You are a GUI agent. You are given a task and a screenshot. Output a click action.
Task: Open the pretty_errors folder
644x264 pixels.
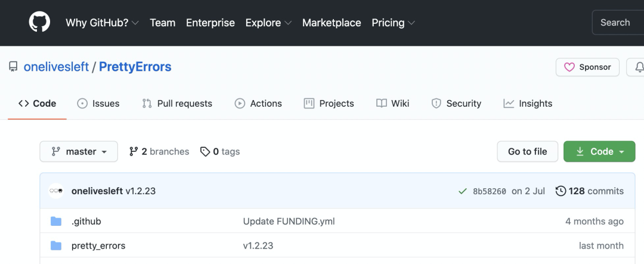point(98,246)
